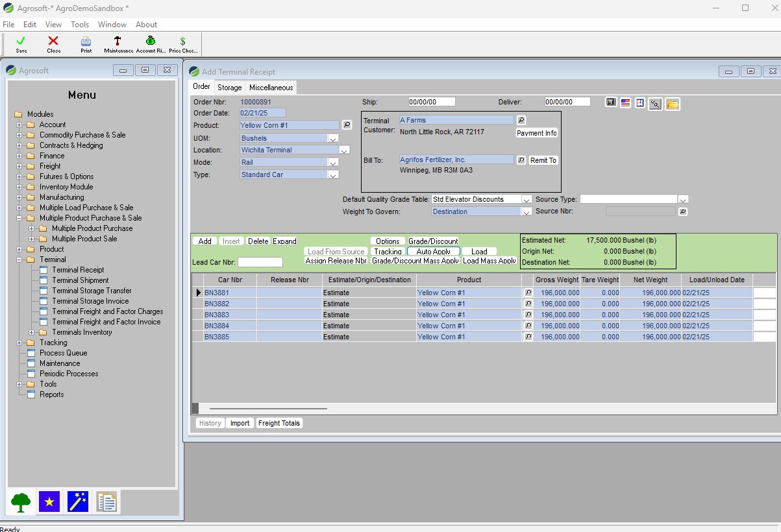
Task: Click the Bill To lookup icon
Action: click(521, 160)
